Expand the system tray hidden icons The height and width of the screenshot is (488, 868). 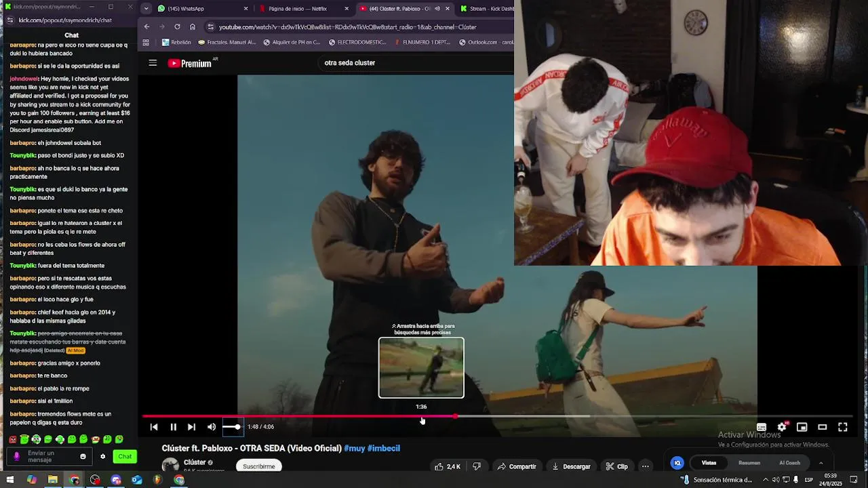click(766, 480)
